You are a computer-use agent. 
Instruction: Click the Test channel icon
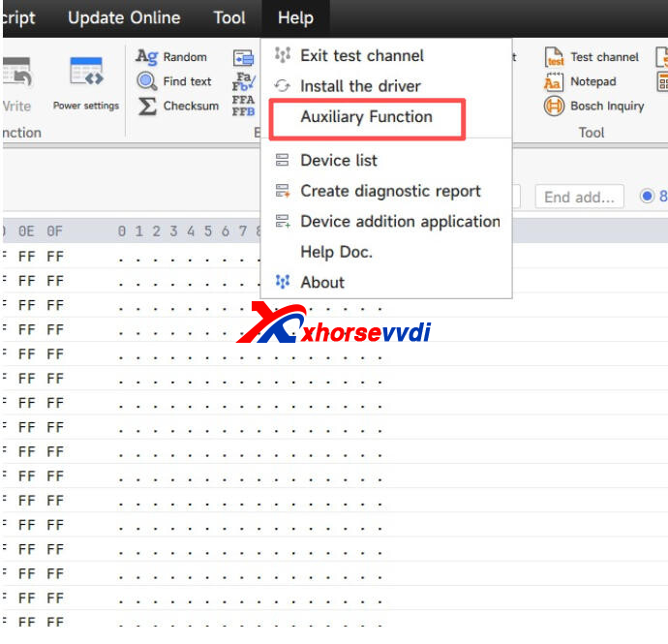point(555,57)
